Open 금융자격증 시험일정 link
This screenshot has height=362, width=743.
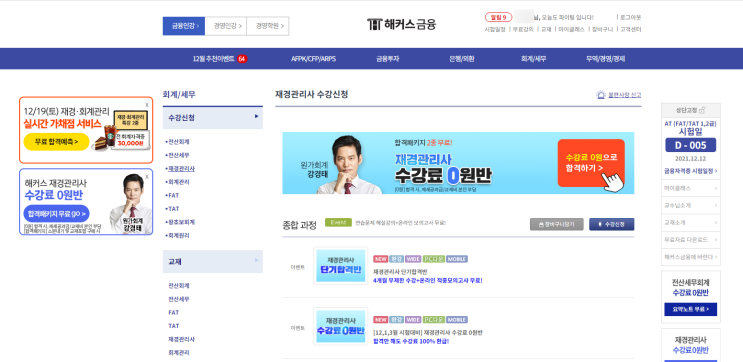[690, 171]
